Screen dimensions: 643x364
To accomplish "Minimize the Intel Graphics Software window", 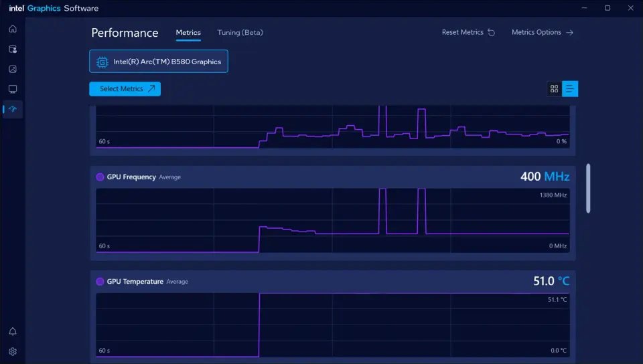I will (584, 8).
